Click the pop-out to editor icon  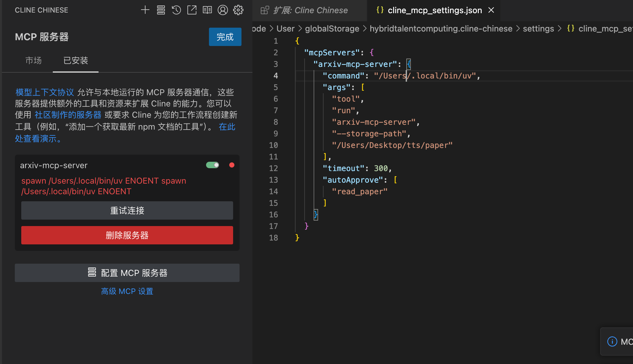click(192, 10)
